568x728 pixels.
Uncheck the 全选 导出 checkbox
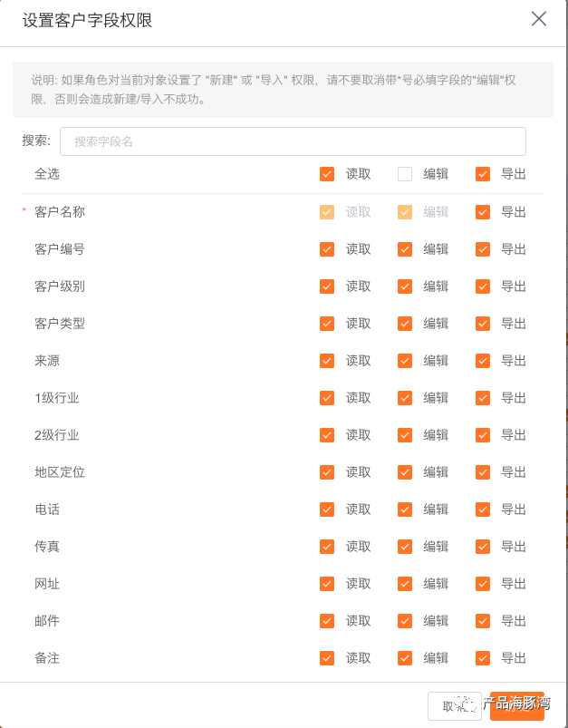click(x=483, y=174)
